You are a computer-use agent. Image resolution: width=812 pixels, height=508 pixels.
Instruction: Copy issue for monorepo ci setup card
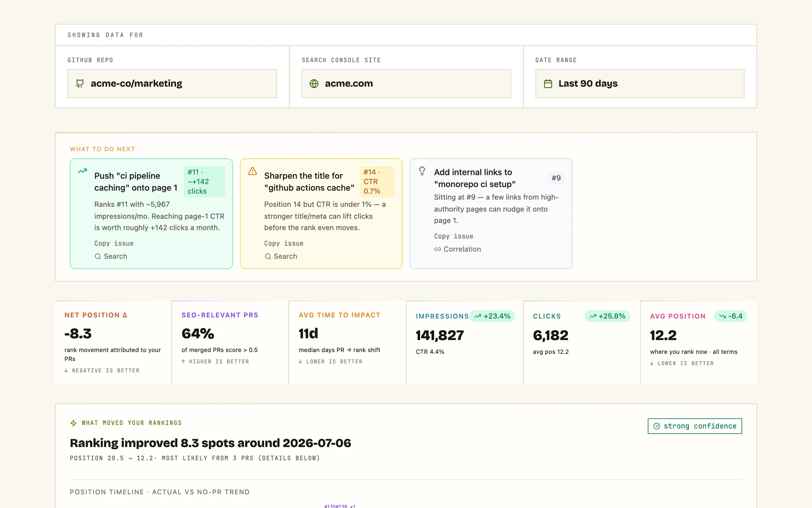(453, 236)
